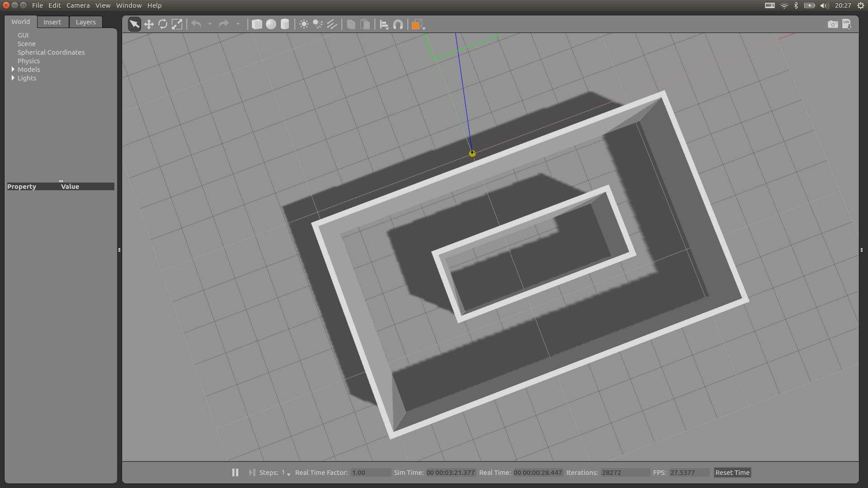Add a point light

[x=304, y=24]
